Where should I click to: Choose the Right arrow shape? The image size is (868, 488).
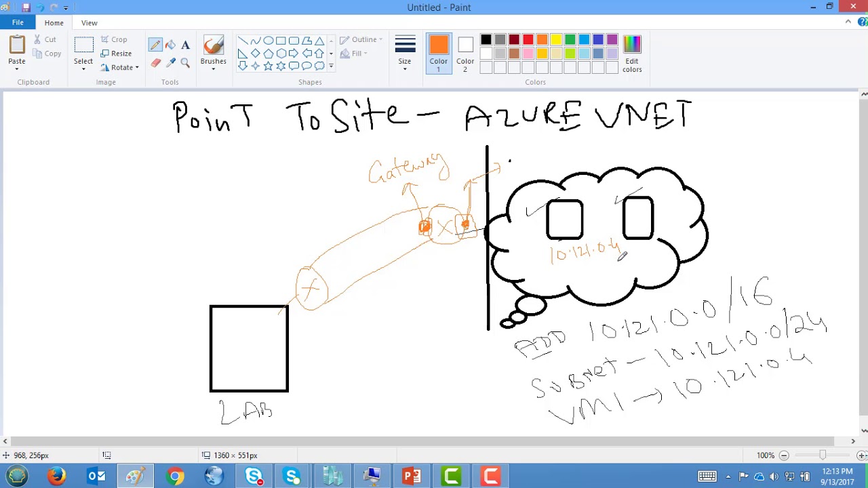[294, 54]
